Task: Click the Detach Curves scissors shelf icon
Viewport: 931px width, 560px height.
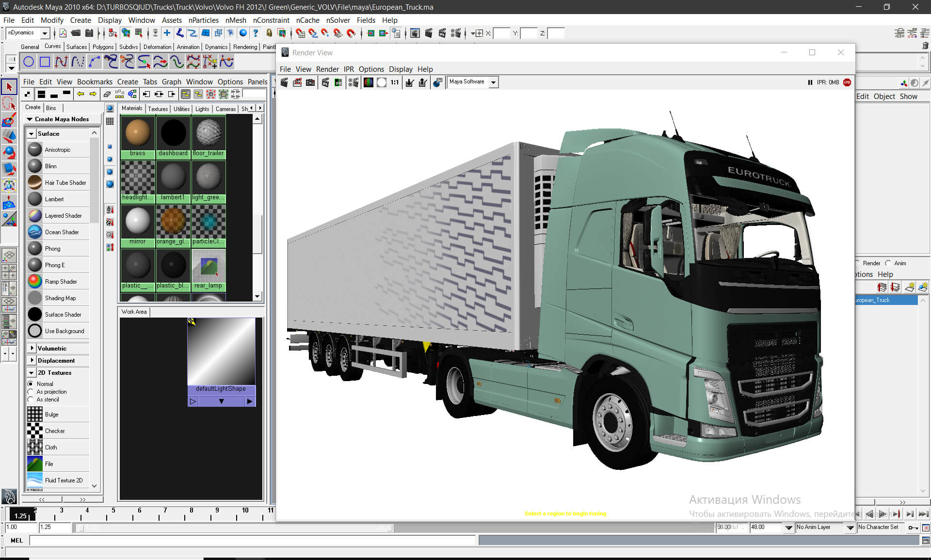Action: tap(128, 62)
